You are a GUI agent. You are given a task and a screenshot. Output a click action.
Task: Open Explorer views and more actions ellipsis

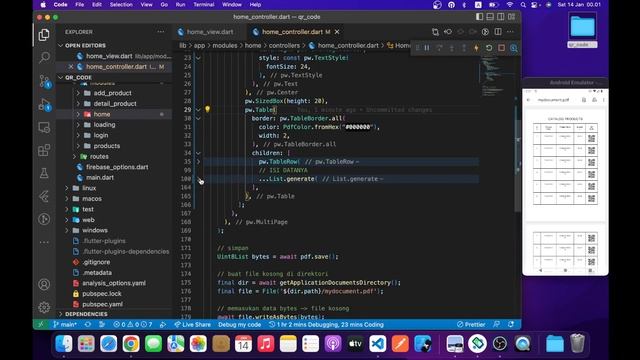point(161,32)
